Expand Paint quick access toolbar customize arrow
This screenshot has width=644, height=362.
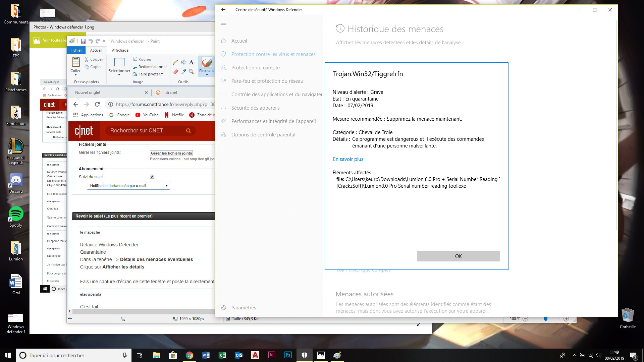104,42
